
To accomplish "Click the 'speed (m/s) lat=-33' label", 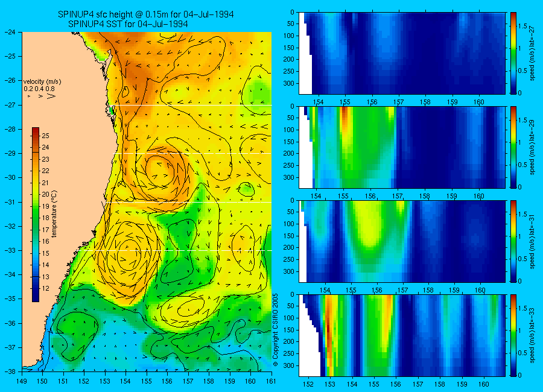I will 533,336.
